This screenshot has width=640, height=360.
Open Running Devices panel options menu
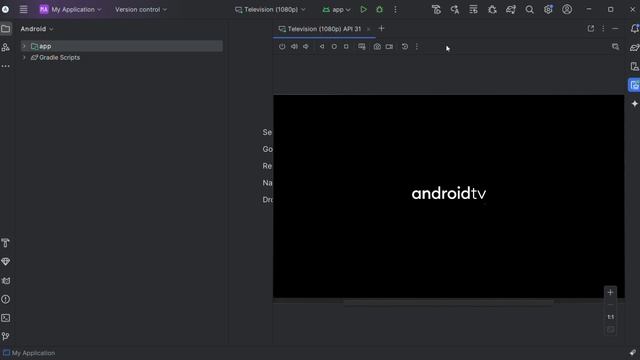click(x=603, y=29)
